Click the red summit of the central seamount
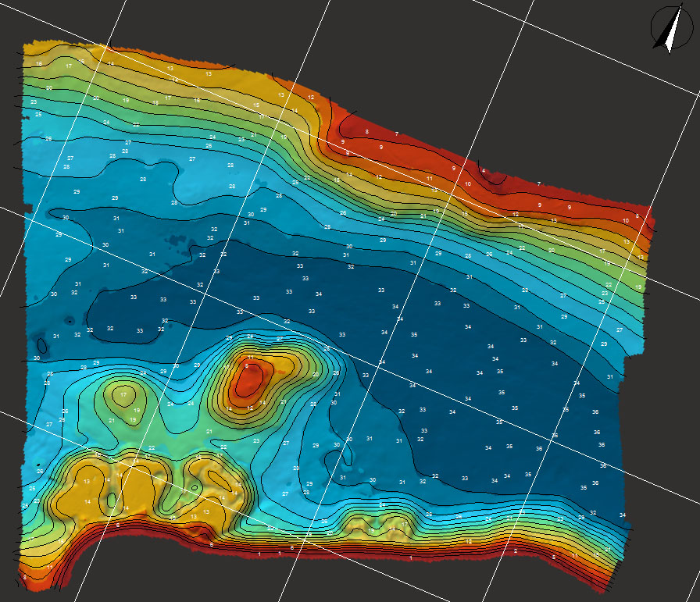This screenshot has width=700, height=602. click(x=250, y=380)
